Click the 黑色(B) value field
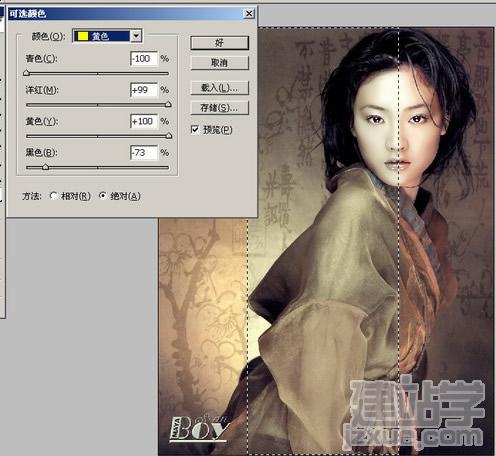 [144, 153]
